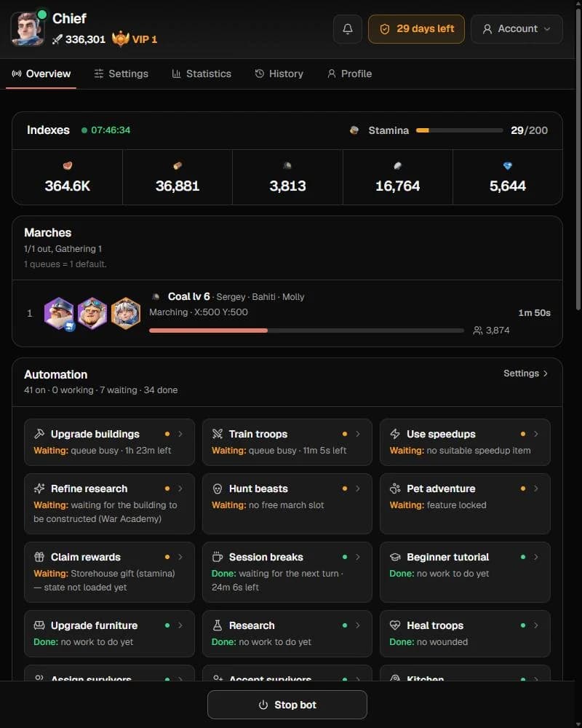
Task: Click the troops icon beside 3,874
Action: pyautogui.click(x=477, y=330)
